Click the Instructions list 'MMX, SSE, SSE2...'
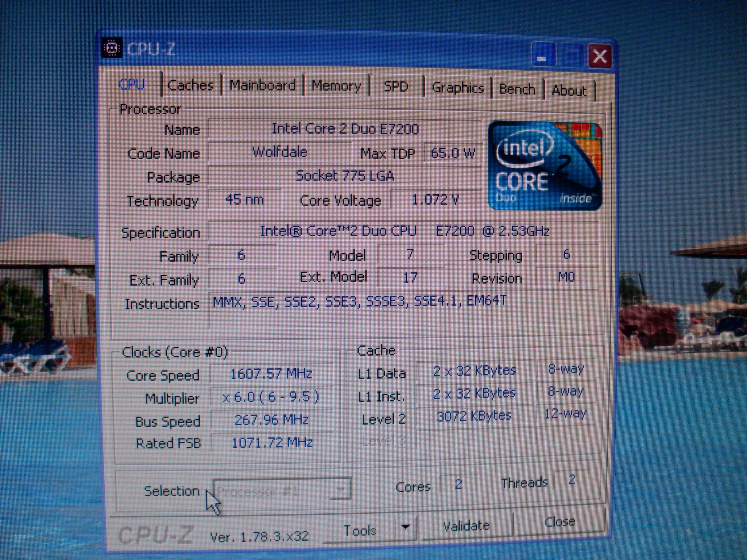The height and width of the screenshot is (560, 747). [x=404, y=310]
